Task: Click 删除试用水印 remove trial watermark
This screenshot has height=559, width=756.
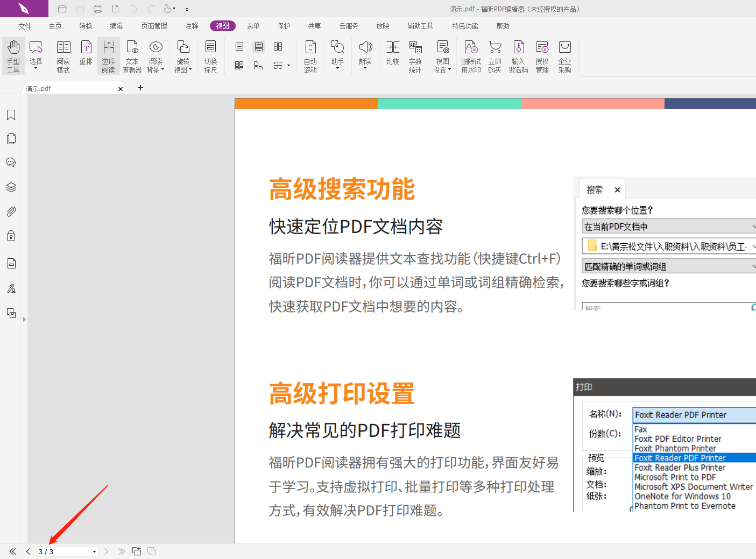Action: 471,56
